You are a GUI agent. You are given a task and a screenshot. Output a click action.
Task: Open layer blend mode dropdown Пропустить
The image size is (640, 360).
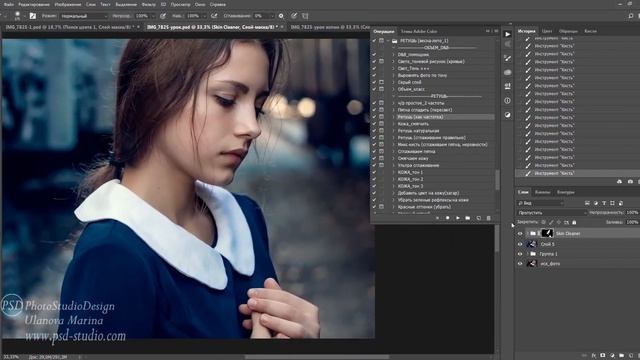pos(551,213)
